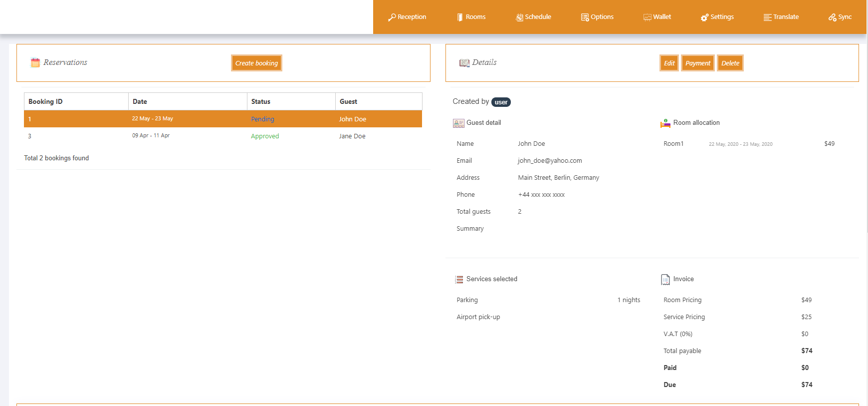
Task: Click the Create booking button
Action: tap(256, 63)
